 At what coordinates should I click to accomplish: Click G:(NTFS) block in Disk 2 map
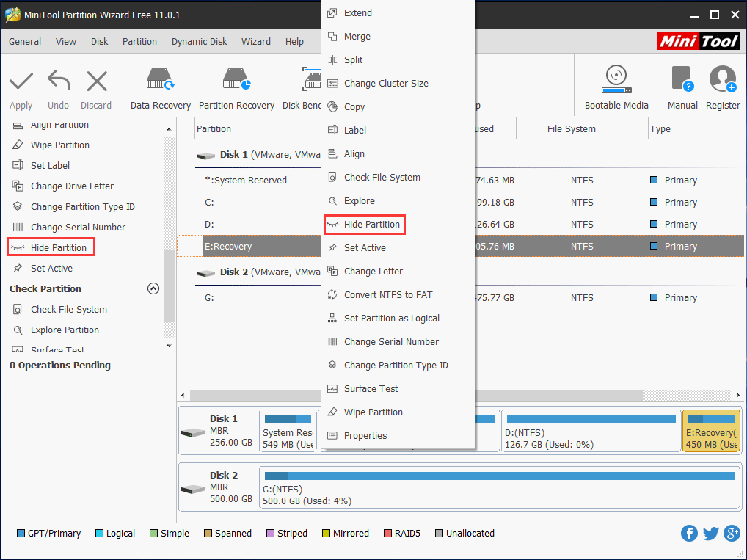(x=499, y=487)
